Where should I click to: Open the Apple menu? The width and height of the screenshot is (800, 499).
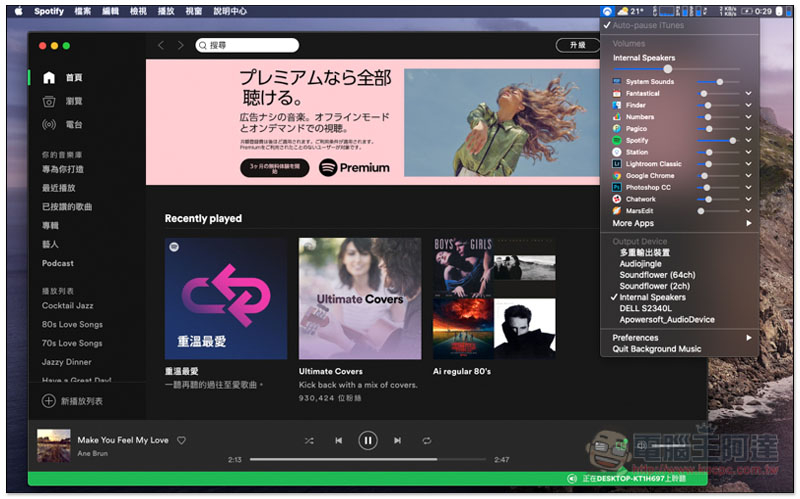click(18, 11)
